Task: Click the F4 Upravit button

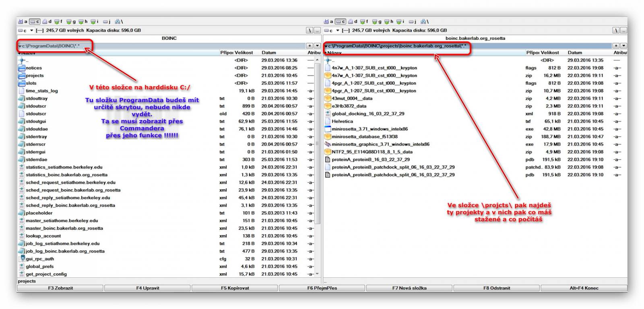Action: [x=148, y=288]
